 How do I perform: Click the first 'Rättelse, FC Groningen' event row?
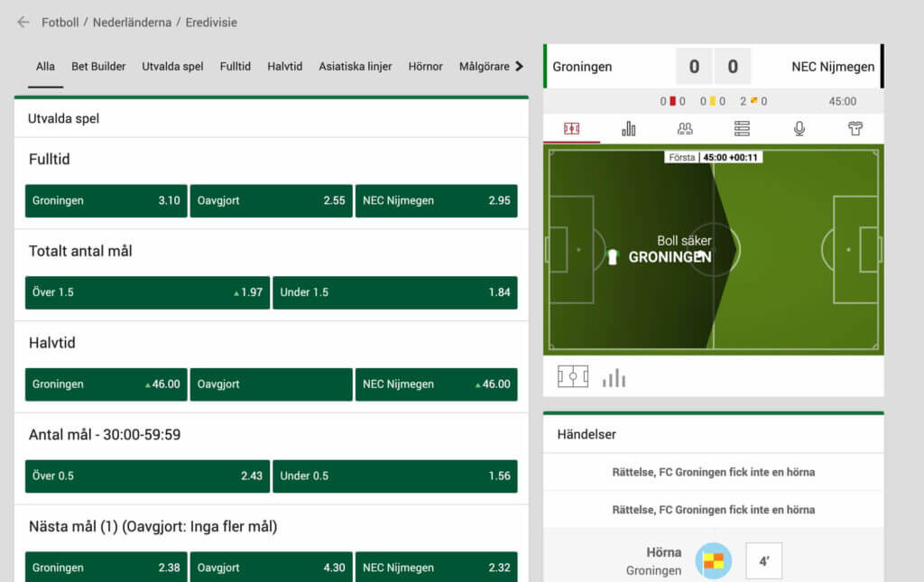(713, 472)
